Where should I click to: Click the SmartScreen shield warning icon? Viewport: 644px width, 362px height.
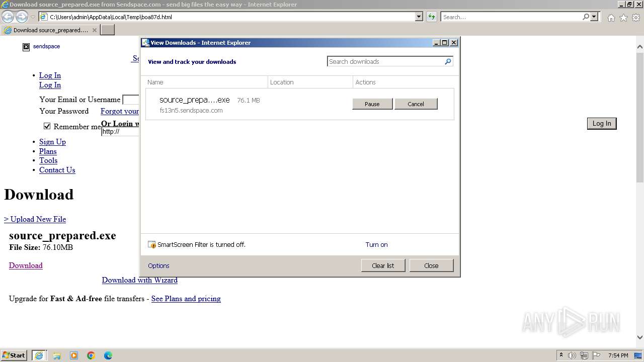[152, 245]
